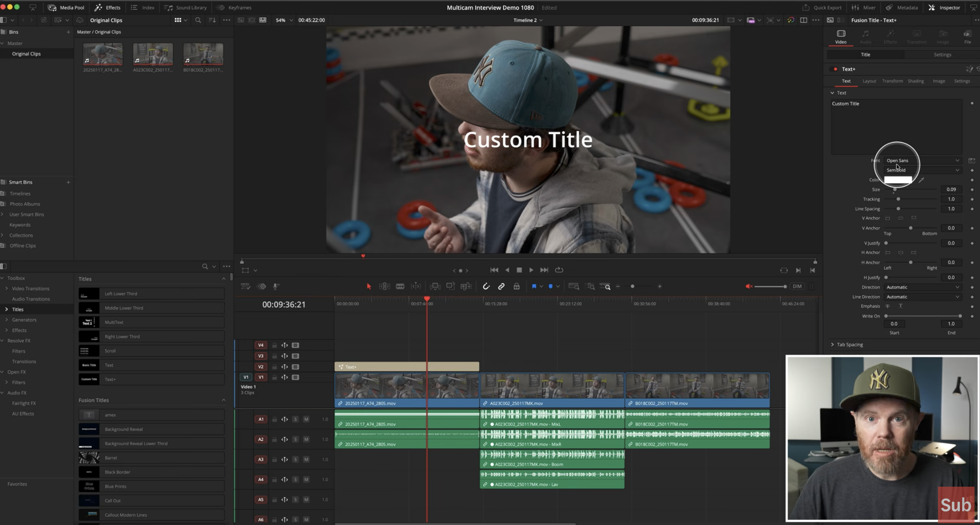The width and height of the screenshot is (980, 525).
Task: Click the Play Reverse transport button
Action: [x=507, y=270]
